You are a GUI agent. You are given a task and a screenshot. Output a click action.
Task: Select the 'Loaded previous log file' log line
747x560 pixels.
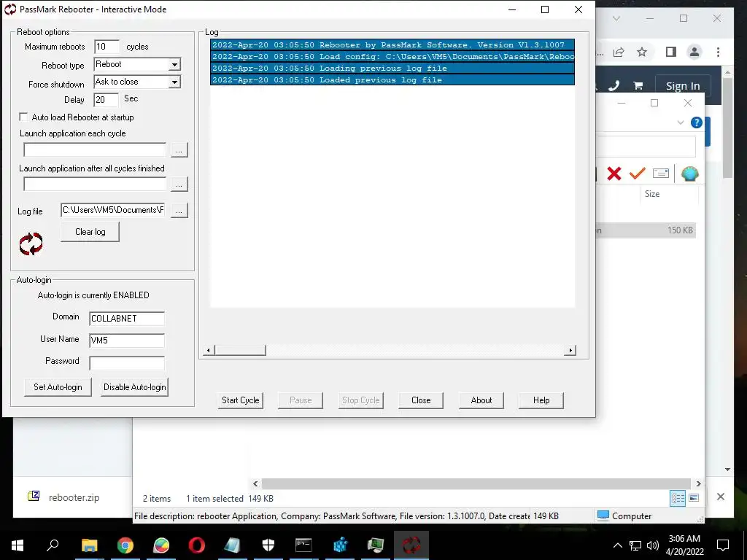tap(392, 80)
